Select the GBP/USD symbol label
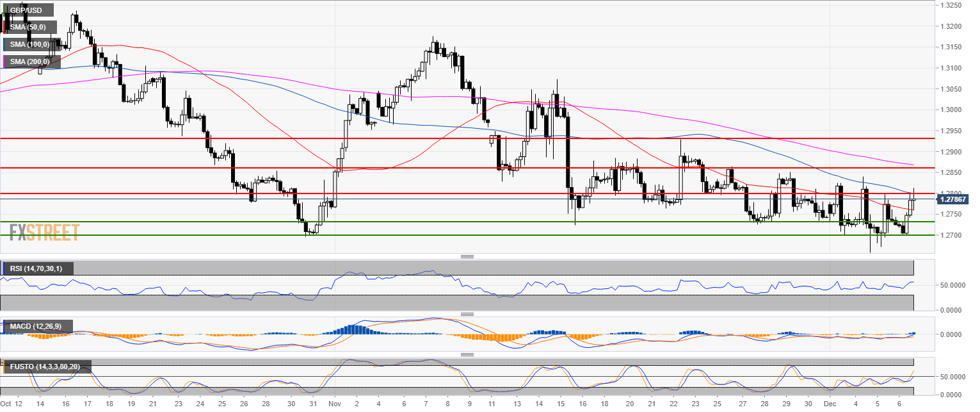980x412 pixels. 27,11
